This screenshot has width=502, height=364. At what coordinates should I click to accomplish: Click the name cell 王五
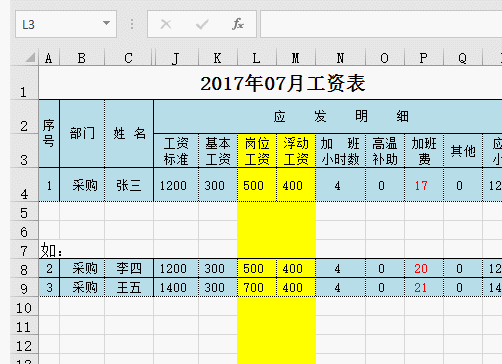click(x=129, y=287)
